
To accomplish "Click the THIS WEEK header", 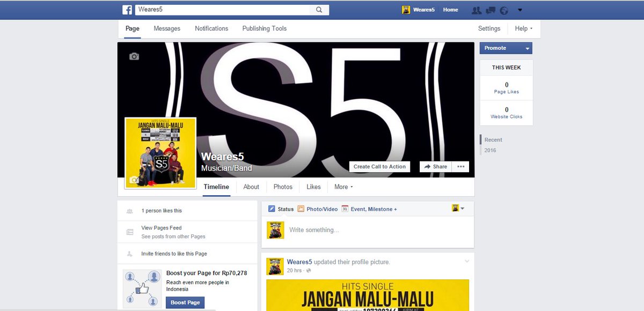I will tap(506, 68).
